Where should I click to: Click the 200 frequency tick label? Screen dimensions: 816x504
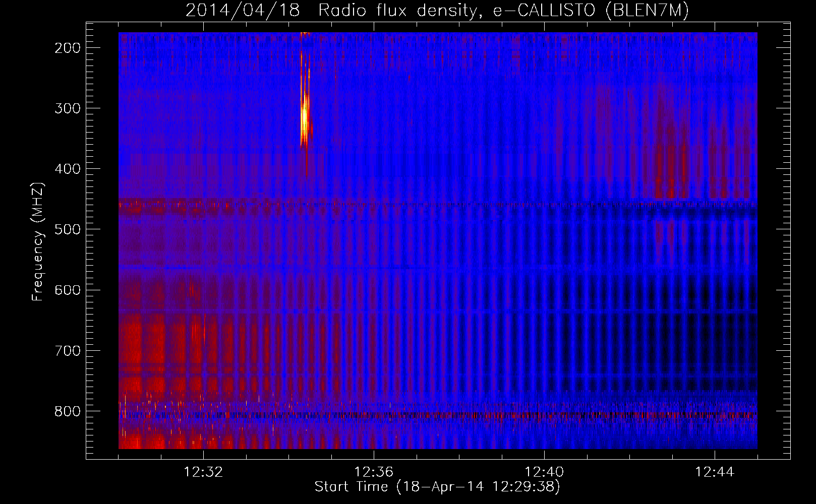coord(68,48)
